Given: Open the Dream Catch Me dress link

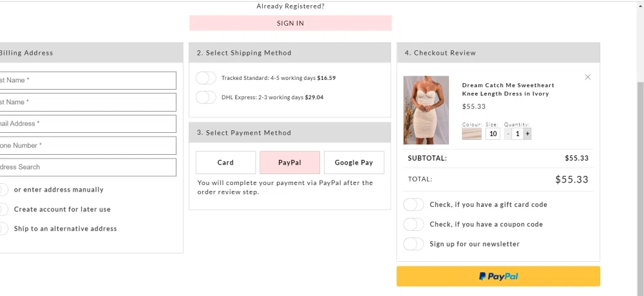Looking at the screenshot, I should point(508,89).
